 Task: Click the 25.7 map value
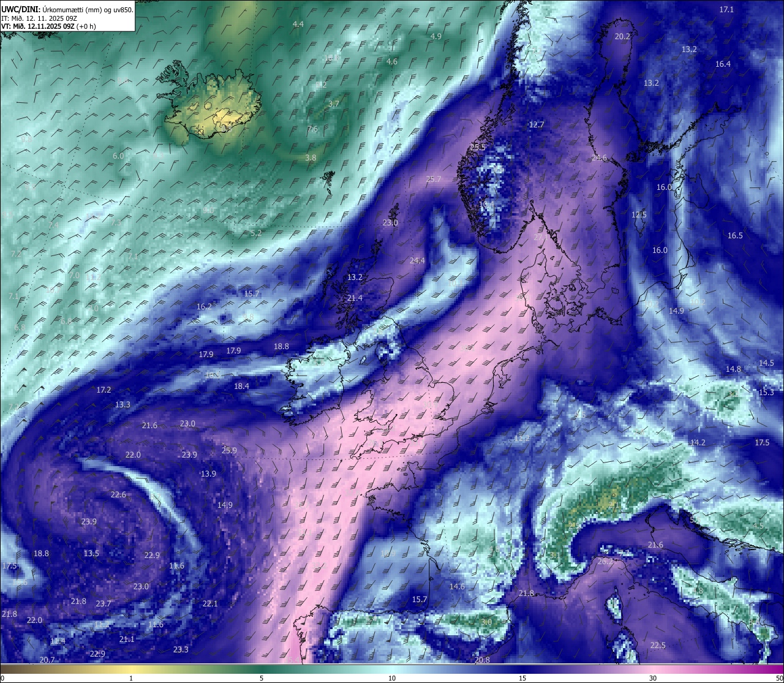[433, 179]
